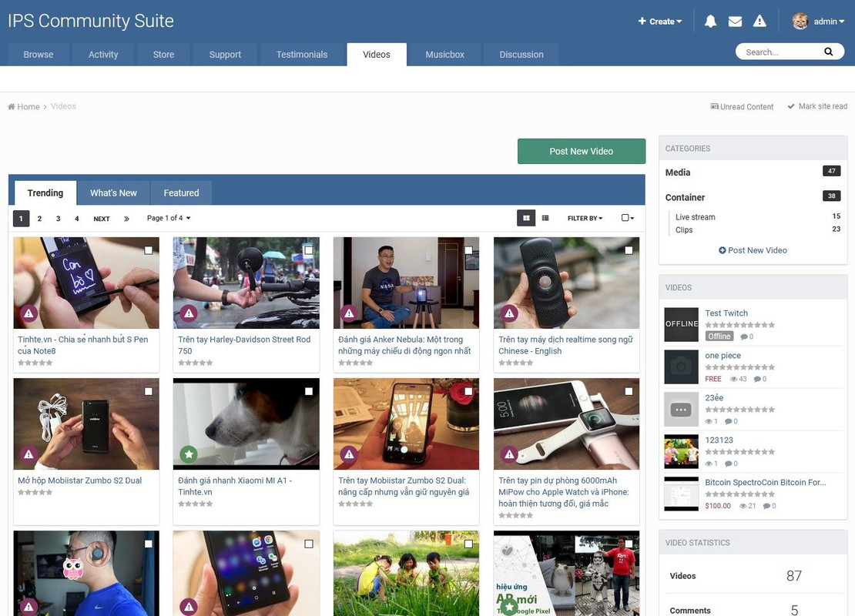Open the Page 1 of 4 dropdown
Viewport: 855px width, 616px height.
click(x=169, y=218)
